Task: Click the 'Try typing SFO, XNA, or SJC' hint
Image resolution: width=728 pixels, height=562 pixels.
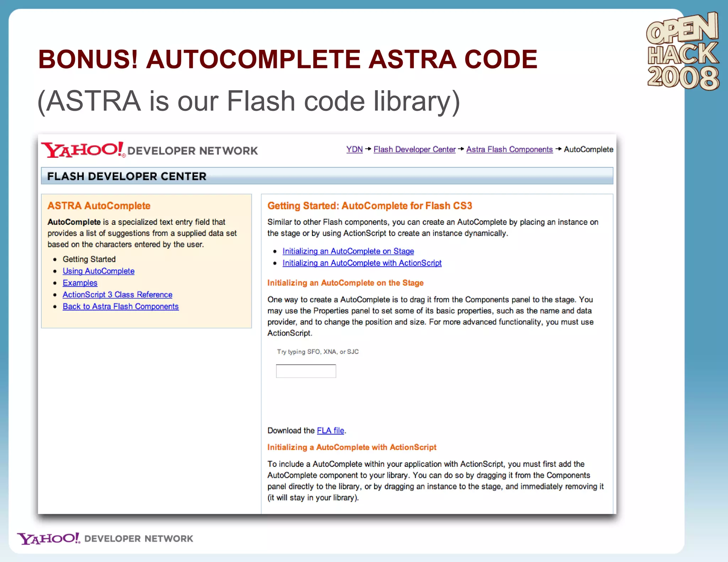Action: pos(318,352)
